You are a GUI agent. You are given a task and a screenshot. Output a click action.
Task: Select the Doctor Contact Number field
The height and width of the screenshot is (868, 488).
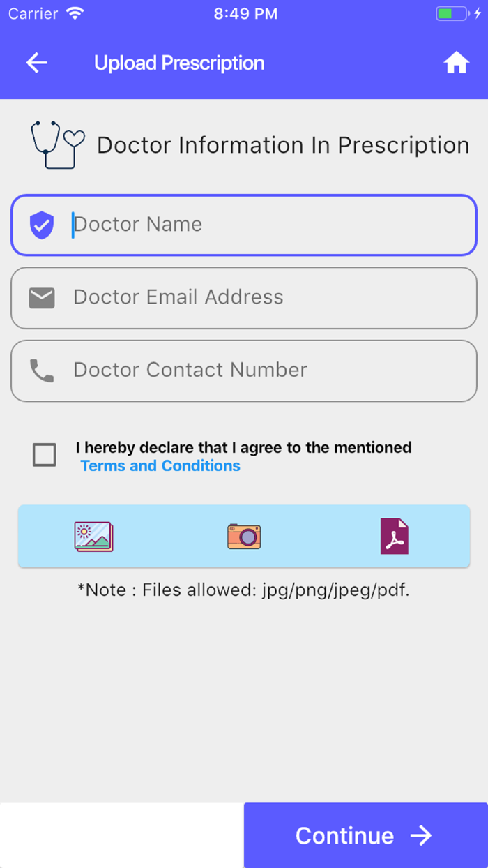(x=244, y=371)
